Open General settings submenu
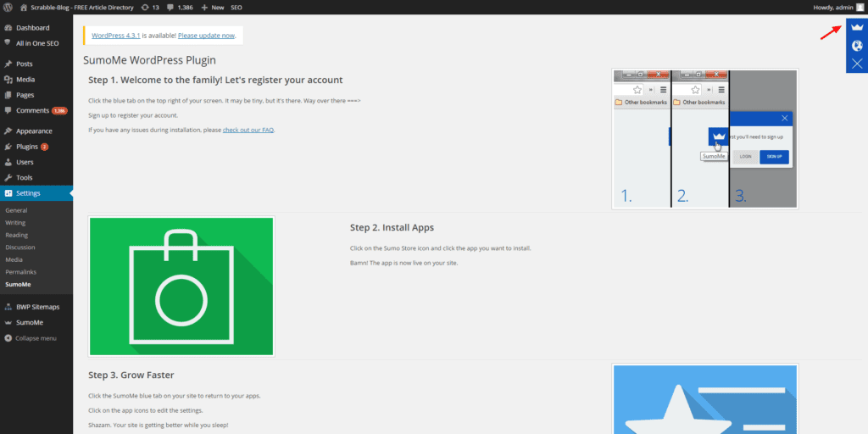Image resolution: width=868 pixels, height=434 pixels. tap(16, 210)
